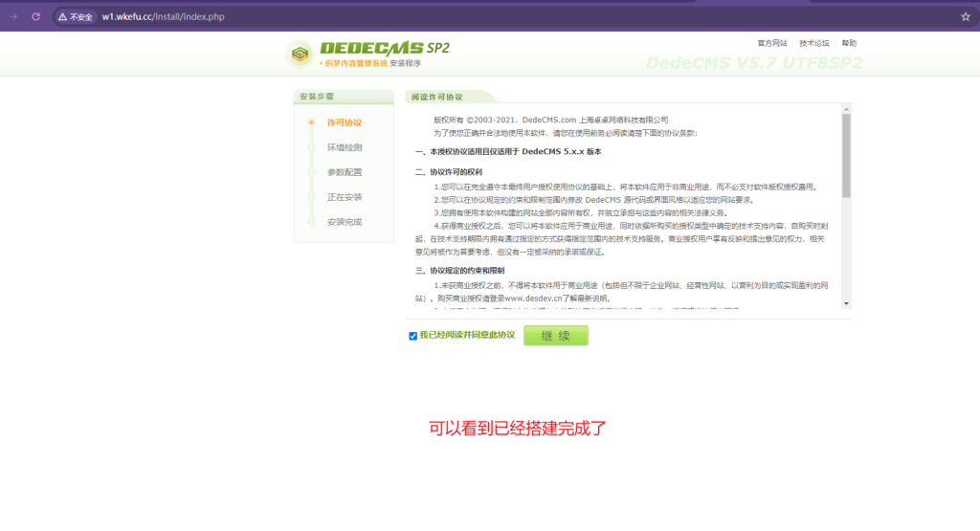Select the 安装完成 install step
This screenshot has height=531, width=980.
344,222
